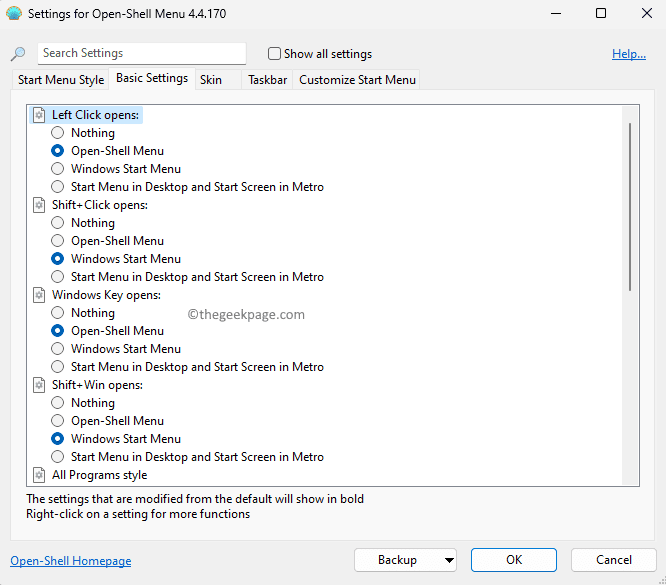The height and width of the screenshot is (585, 666).
Task: Click the vertical scrollbar in settings list
Action: (630, 205)
